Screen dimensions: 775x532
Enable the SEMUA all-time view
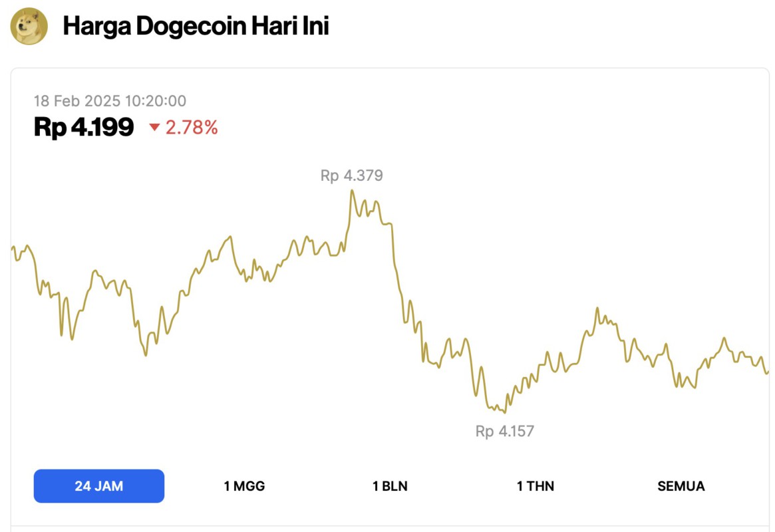coord(680,486)
